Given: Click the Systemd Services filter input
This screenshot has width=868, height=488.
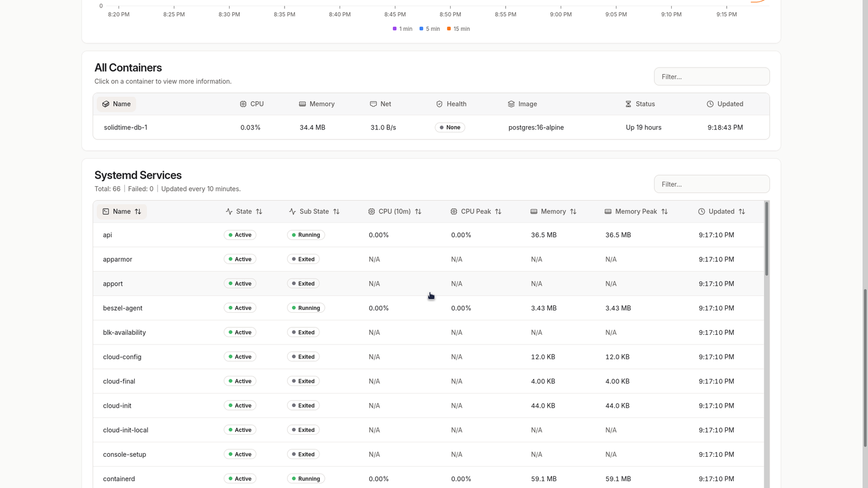Looking at the screenshot, I should (x=712, y=184).
